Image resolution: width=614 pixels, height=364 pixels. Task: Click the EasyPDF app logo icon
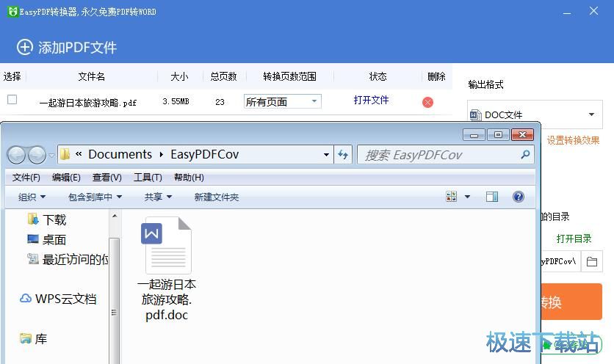[x=13, y=11]
